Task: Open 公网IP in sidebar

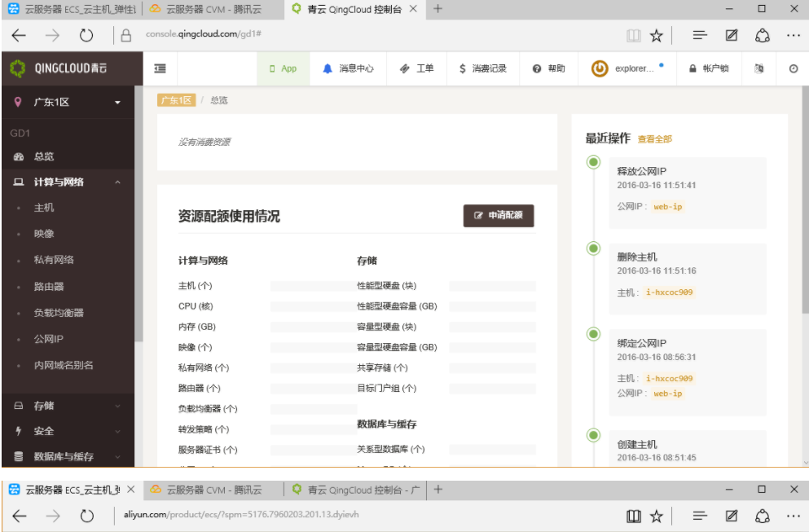Action: pos(49,339)
